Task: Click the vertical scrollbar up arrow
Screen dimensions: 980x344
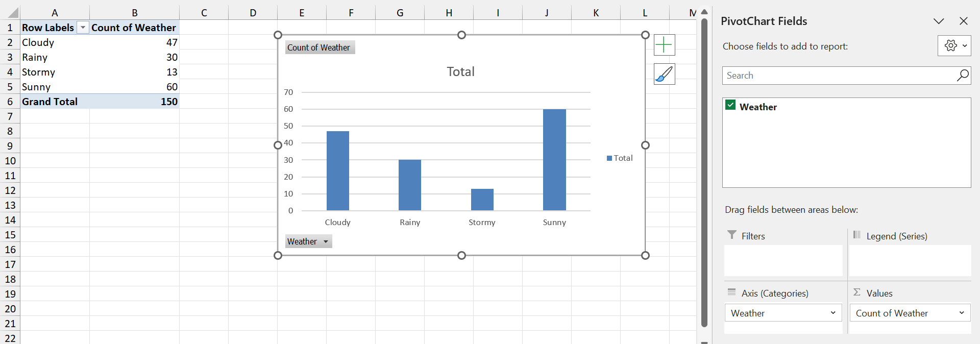Action: (x=704, y=12)
